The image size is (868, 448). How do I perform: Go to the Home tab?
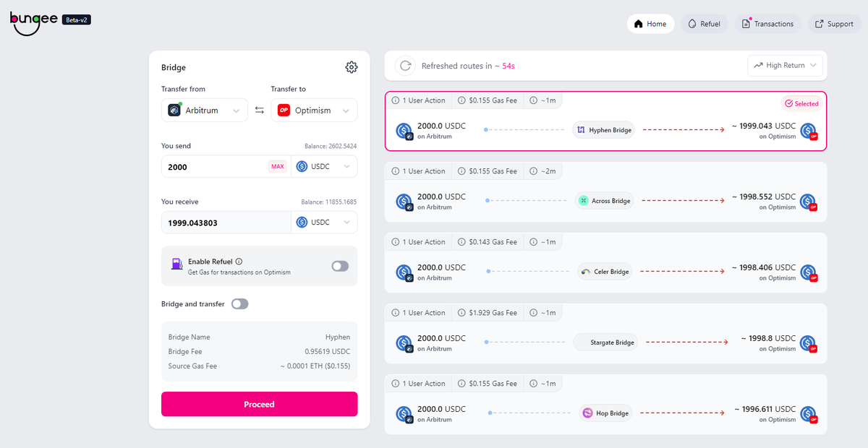click(650, 24)
